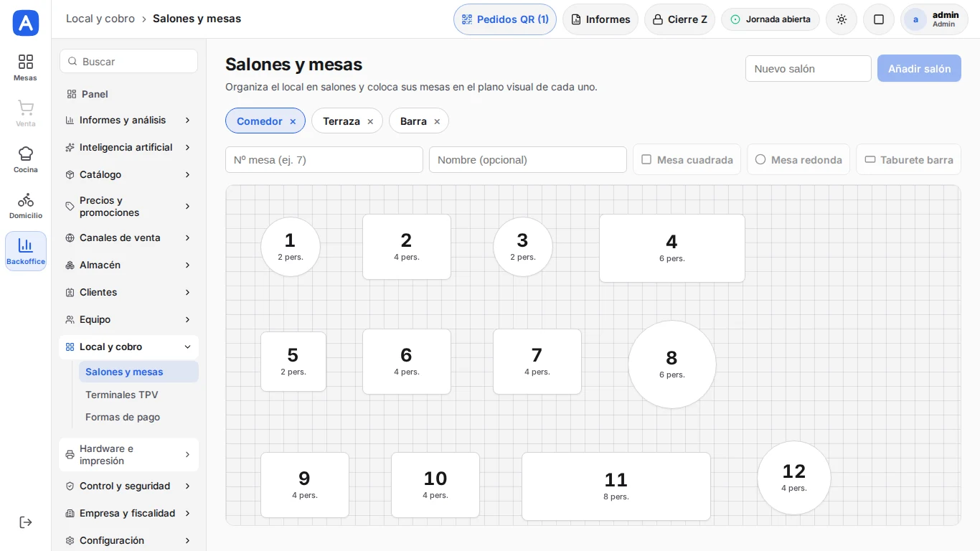Open Pedidos QR (1) button

point(505,19)
